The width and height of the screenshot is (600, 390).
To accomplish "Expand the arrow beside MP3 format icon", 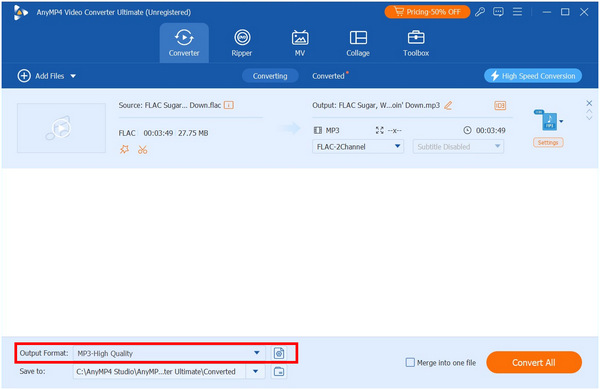I will [561, 121].
